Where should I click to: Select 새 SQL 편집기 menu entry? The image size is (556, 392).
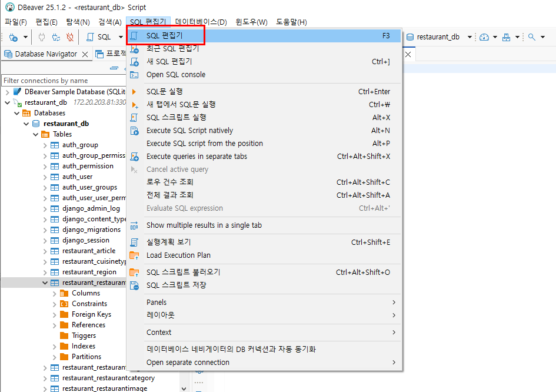tap(265, 62)
